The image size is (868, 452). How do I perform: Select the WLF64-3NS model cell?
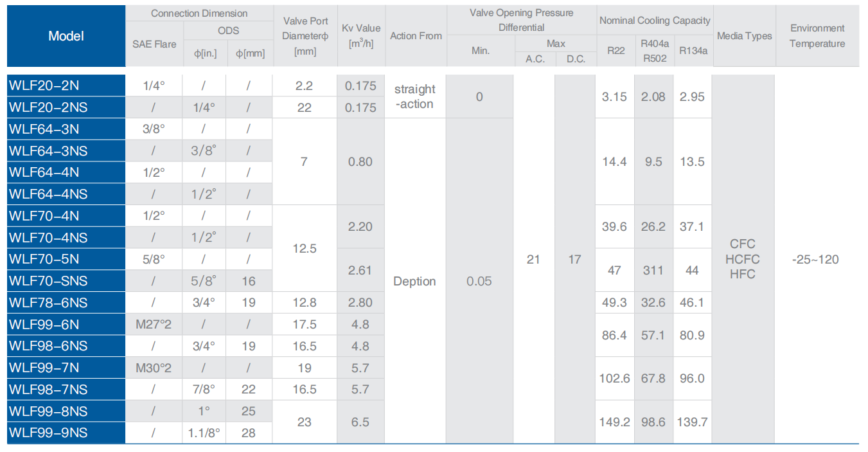(x=66, y=151)
